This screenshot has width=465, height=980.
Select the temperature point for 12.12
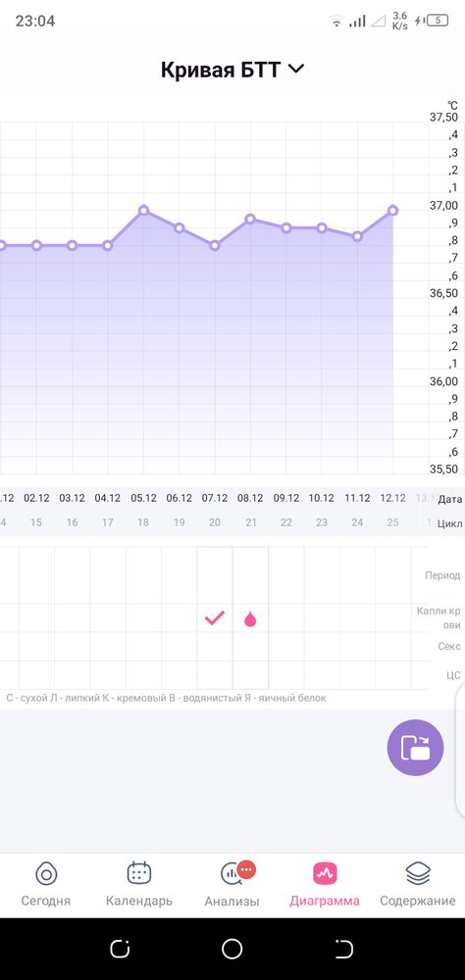pos(393,211)
